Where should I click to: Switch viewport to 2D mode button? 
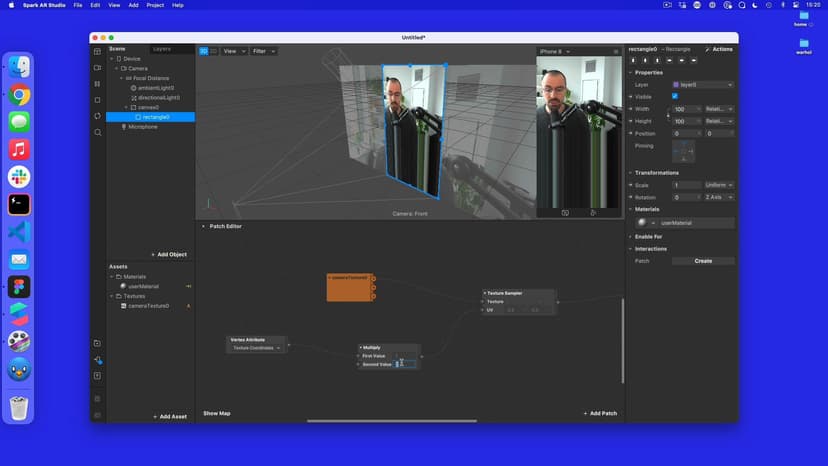tap(213, 51)
